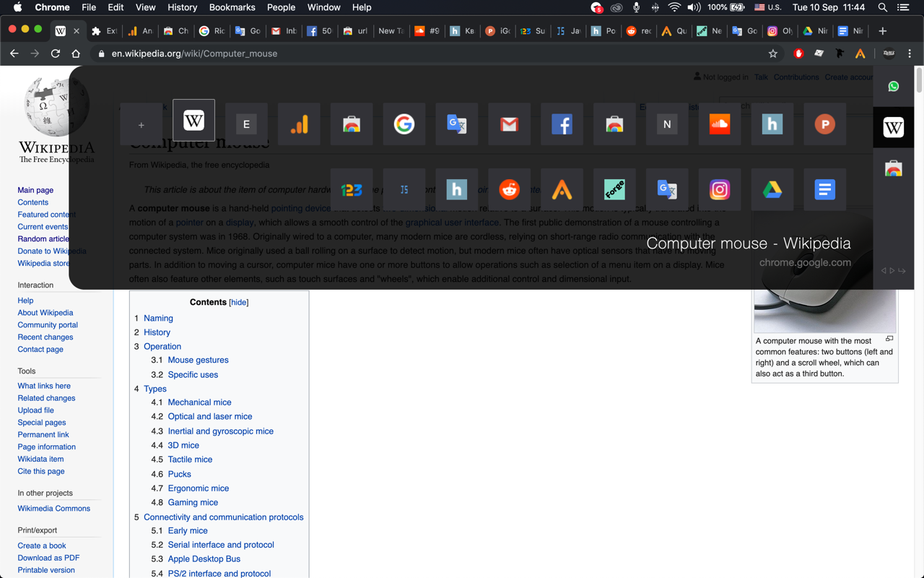Viewport: 924px width, 578px height.
Task: Add a new tab with plus tile
Action: (x=141, y=124)
